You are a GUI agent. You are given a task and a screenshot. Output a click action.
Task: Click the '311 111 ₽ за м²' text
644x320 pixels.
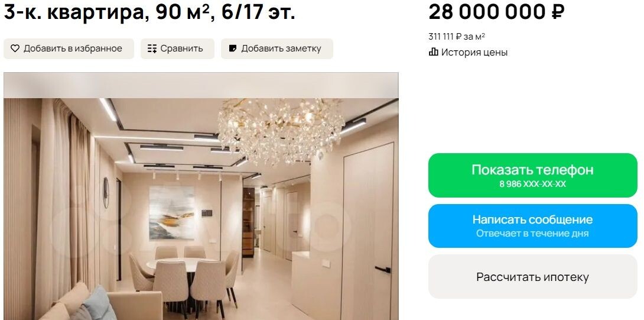coord(457,37)
